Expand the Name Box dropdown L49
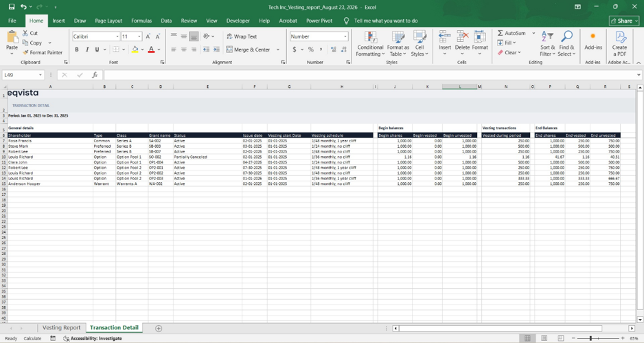Image resolution: width=644 pixels, height=343 pixels. pos(41,75)
